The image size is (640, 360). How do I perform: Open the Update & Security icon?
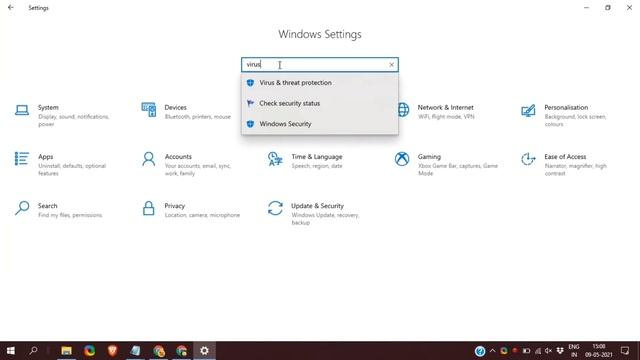point(275,208)
